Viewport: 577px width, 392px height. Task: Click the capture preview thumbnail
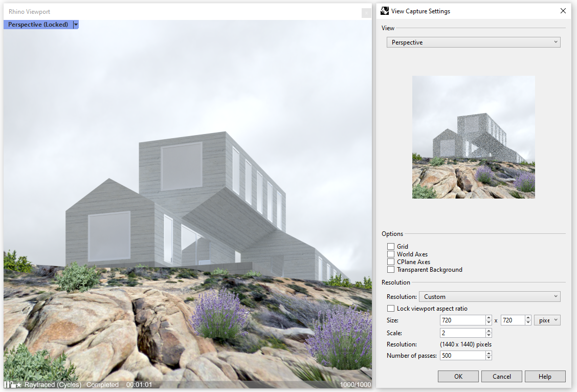point(473,137)
